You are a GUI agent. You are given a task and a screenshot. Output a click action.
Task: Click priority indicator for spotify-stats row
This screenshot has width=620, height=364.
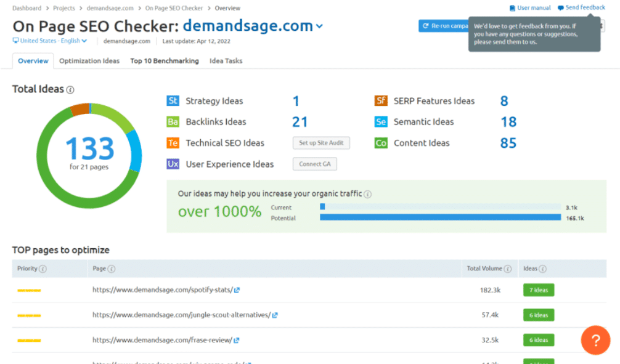(x=29, y=291)
